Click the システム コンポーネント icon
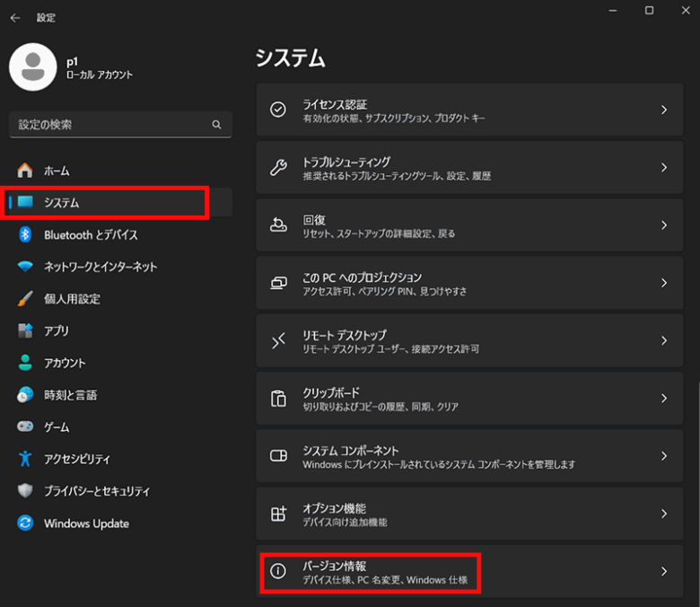The height and width of the screenshot is (607, 700). coord(278,455)
